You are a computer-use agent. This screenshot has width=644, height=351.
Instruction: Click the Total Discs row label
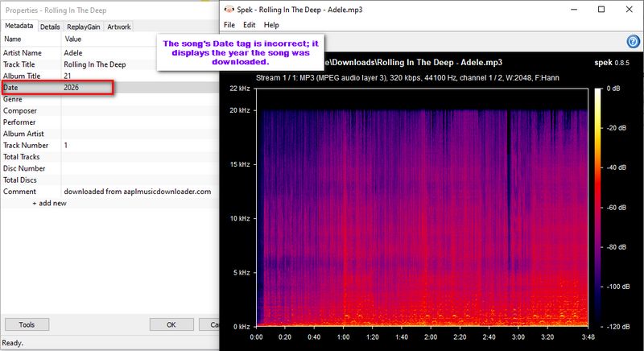coord(19,180)
